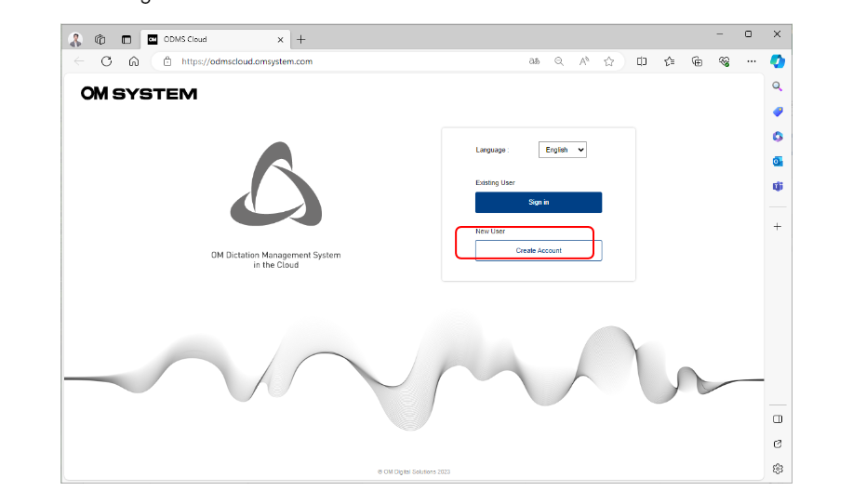Open the browser profile menu
Screen dimensions: 866x504
tap(75, 39)
